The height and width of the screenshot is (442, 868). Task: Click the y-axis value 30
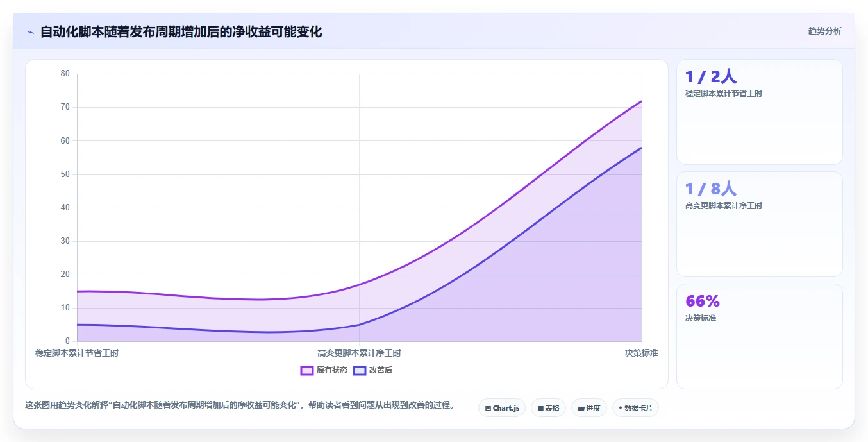point(65,241)
